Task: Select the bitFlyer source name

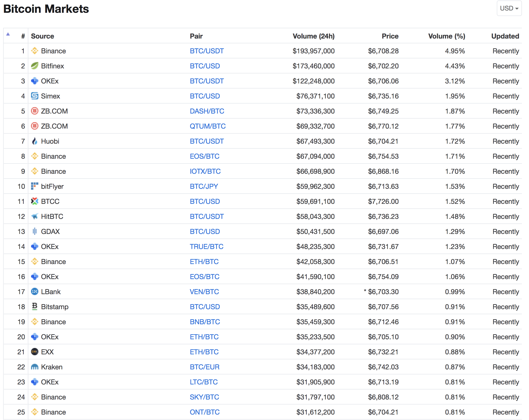Action: tap(52, 186)
